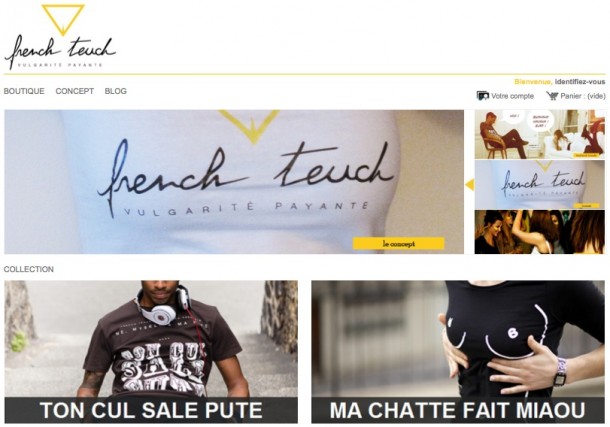Open the Panier (vide) cart link
The height and width of the screenshot is (427, 610).
[x=583, y=96]
